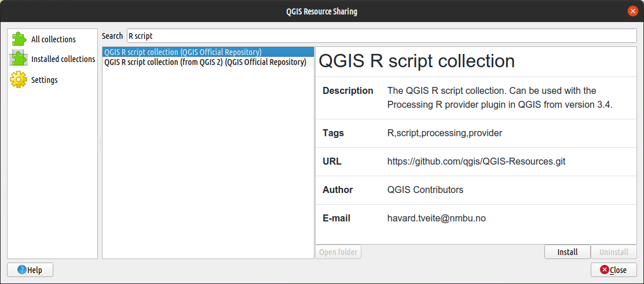Click the GitHub QGIS-Resources URL text
Screen dimensions: 644x284
477,162
